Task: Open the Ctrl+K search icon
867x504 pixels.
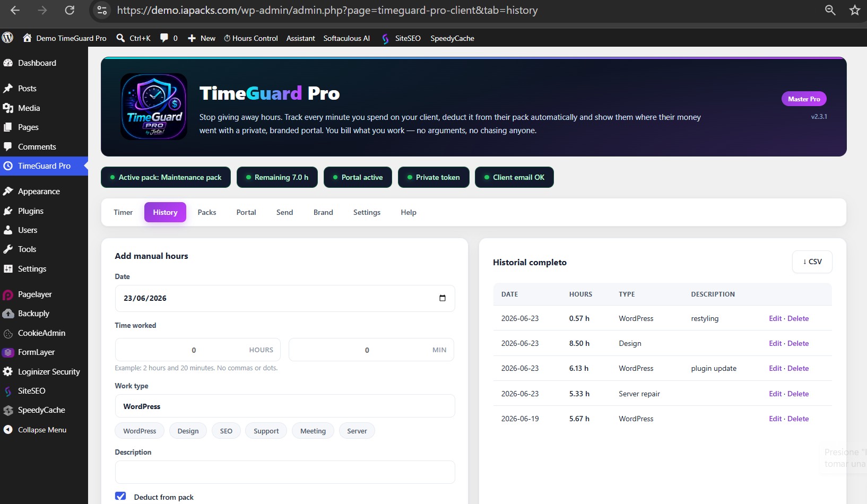Action: [120, 38]
